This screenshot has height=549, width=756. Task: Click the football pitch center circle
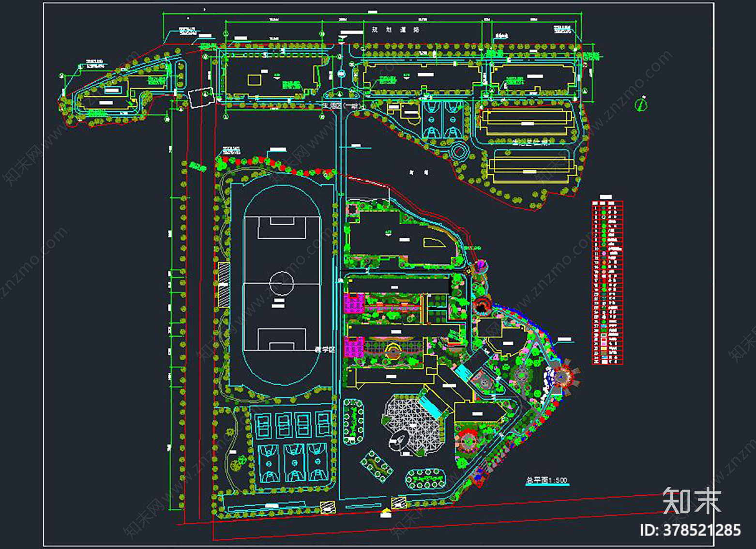(282, 283)
